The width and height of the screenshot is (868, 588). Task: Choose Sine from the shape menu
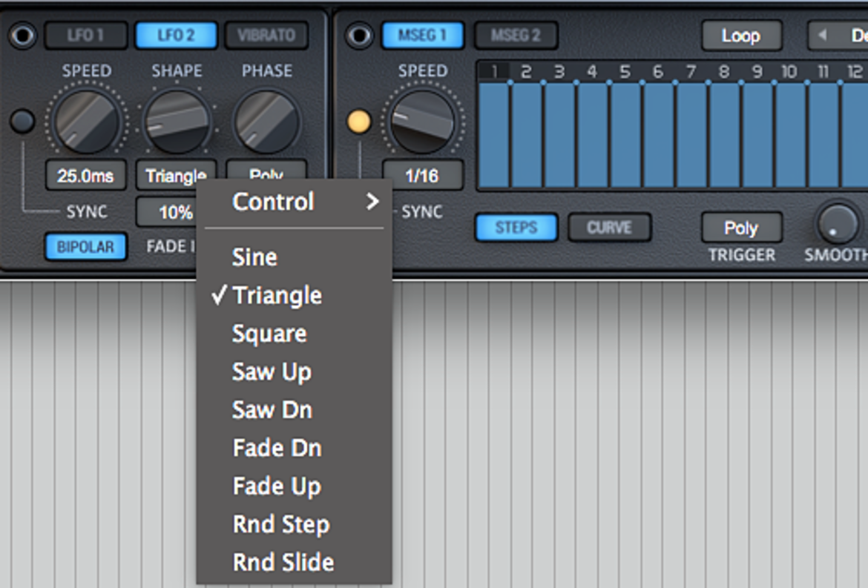tap(295, 257)
